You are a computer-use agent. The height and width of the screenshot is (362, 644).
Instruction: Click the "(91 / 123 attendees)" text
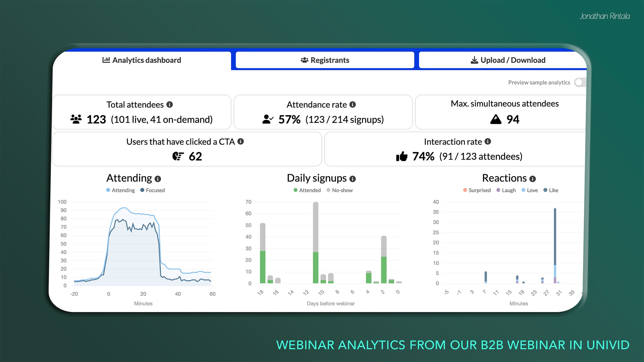(x=481, y=157)
